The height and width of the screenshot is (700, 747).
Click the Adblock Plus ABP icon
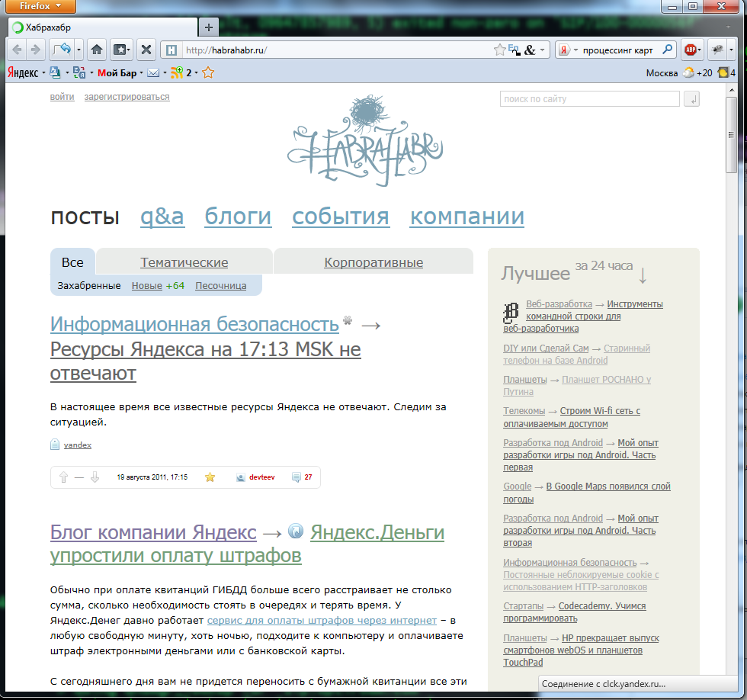[691, 50]
